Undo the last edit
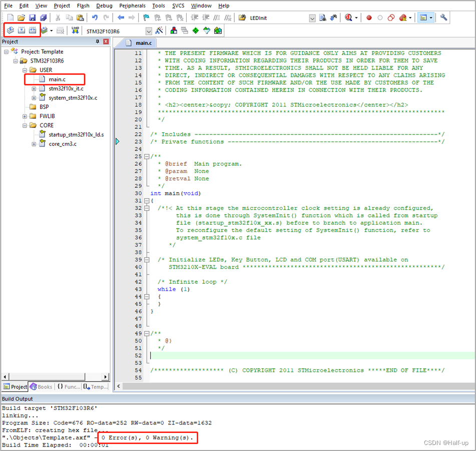The image size is (476, 451). click(x=95, y=17)
